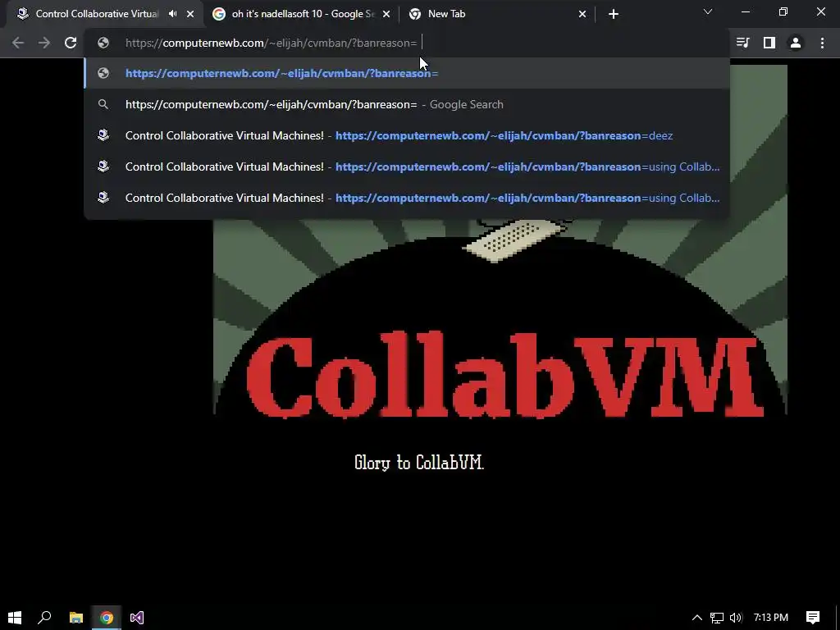Open the suggestion ending with banreason=deez

407,135
